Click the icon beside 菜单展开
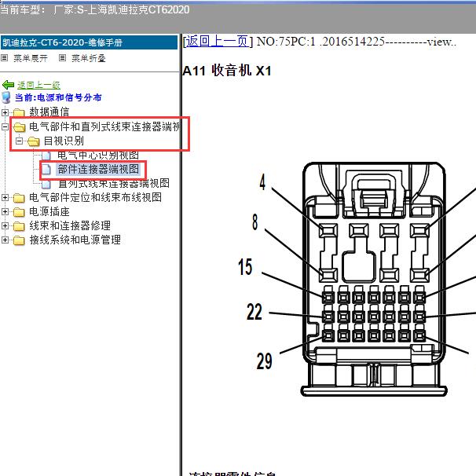This screenshot has height=476, width=476. pyautogui.click(x=4, y=57)
